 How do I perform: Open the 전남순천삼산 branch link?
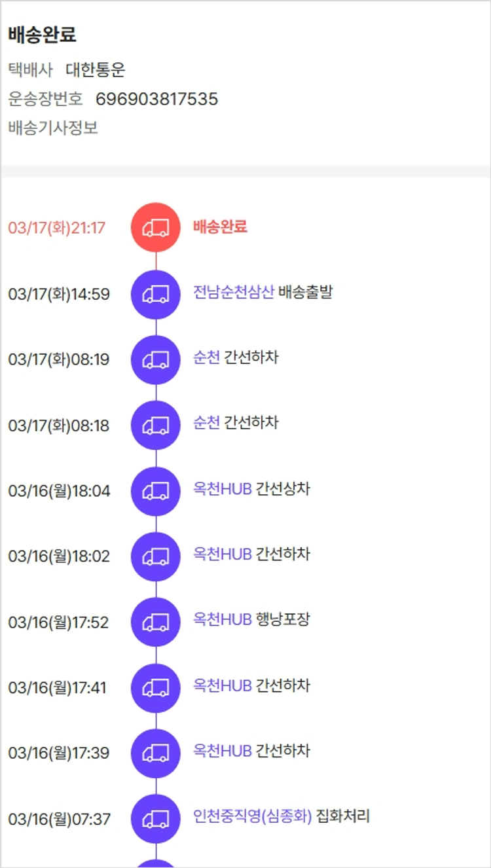pos(233,292)
